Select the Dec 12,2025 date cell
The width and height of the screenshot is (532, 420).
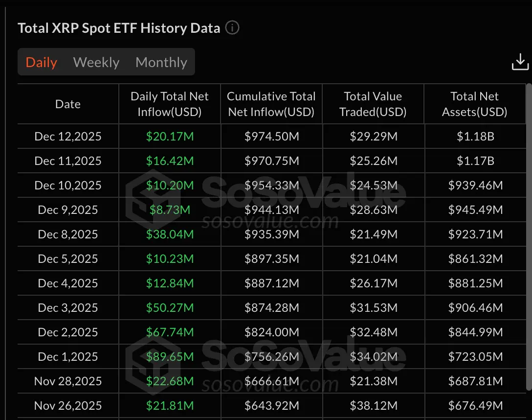coord(68,136)
